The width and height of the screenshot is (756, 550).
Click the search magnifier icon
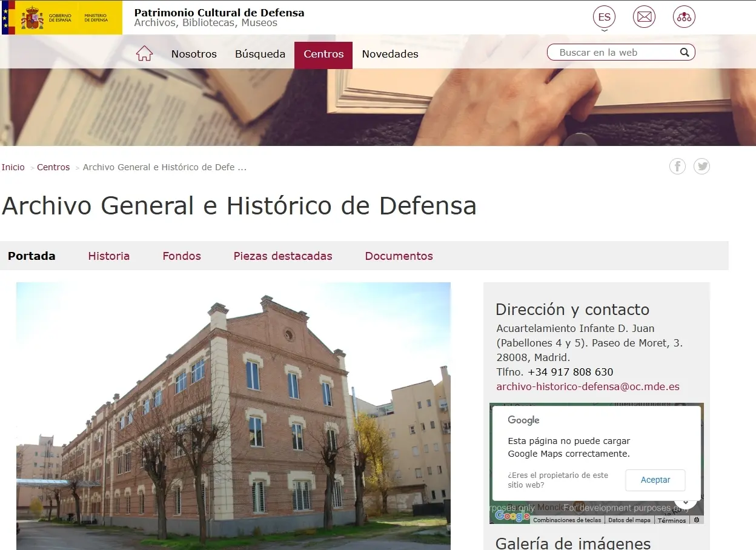(685, 53)
